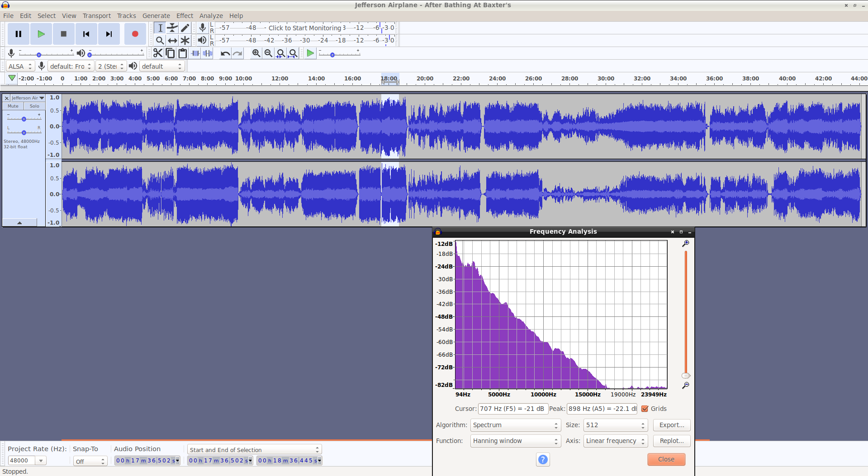This screenshot has height=476, width=868.
Task: Stop playback with the Stop button
Action: 64,34
